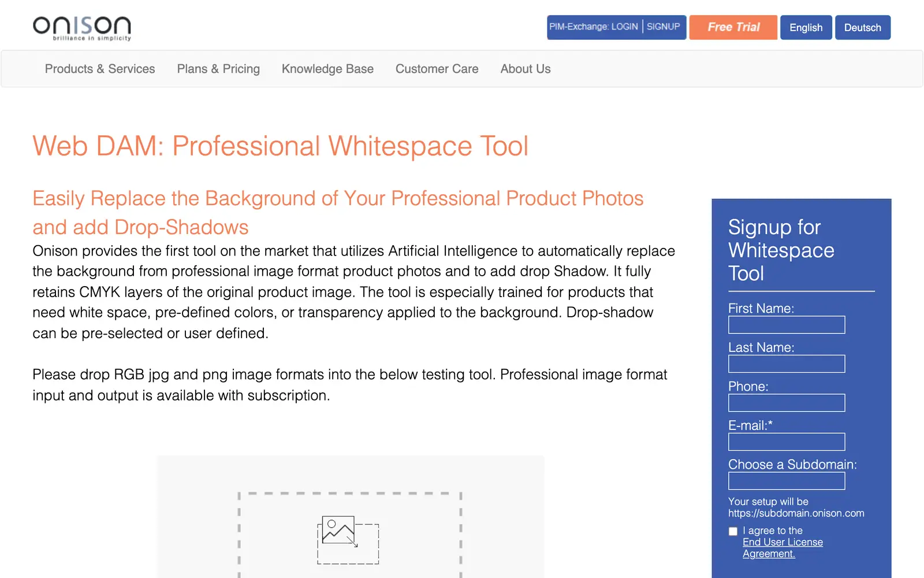Image resolution: width=924 pixels, height=578 pixels.
Task: Focus the First Name field
Action: tap(787, 325)
